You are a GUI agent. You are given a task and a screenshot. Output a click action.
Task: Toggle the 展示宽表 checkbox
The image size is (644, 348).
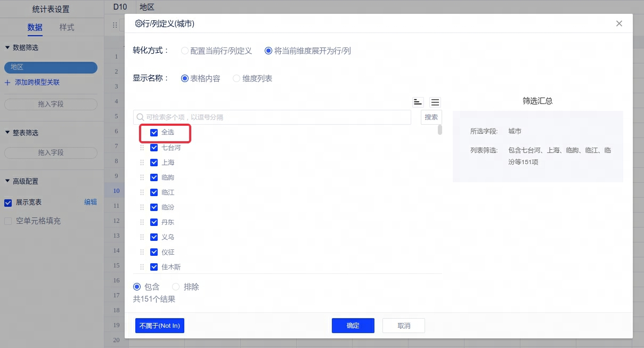(x=8, y=203)
